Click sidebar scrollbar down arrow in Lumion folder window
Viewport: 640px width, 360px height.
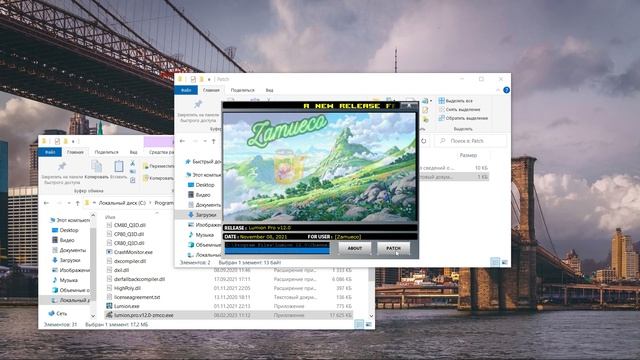[x=93, y=316]
